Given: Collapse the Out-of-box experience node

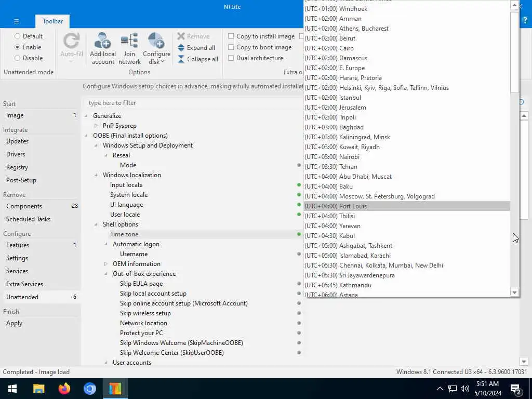Looking at the screenshot, I should (106, 273).
